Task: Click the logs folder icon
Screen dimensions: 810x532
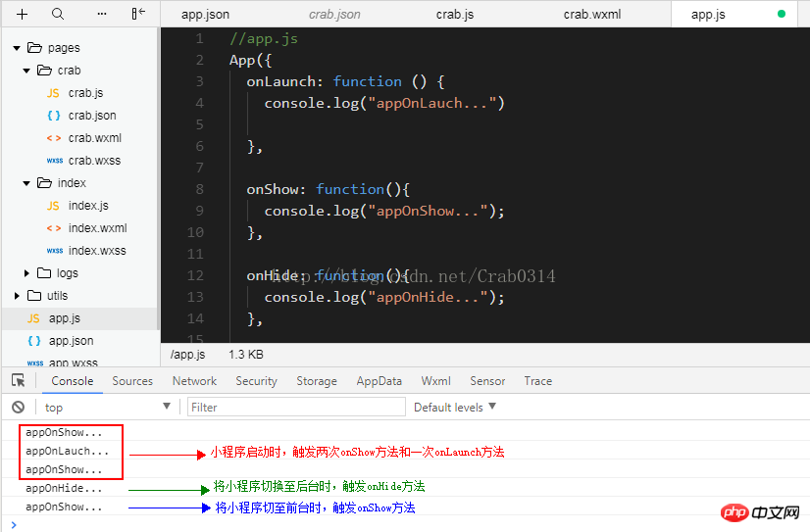Action: [x=44, y=273]
